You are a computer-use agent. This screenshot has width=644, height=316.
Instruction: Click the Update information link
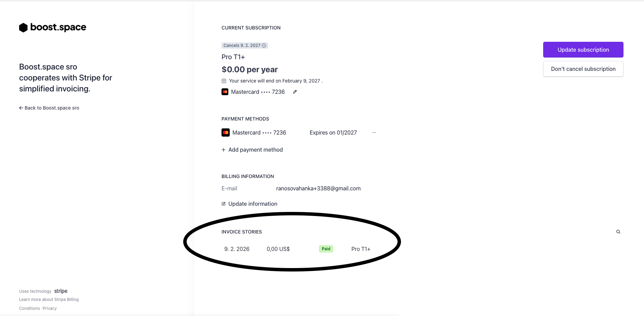(253, 204)
